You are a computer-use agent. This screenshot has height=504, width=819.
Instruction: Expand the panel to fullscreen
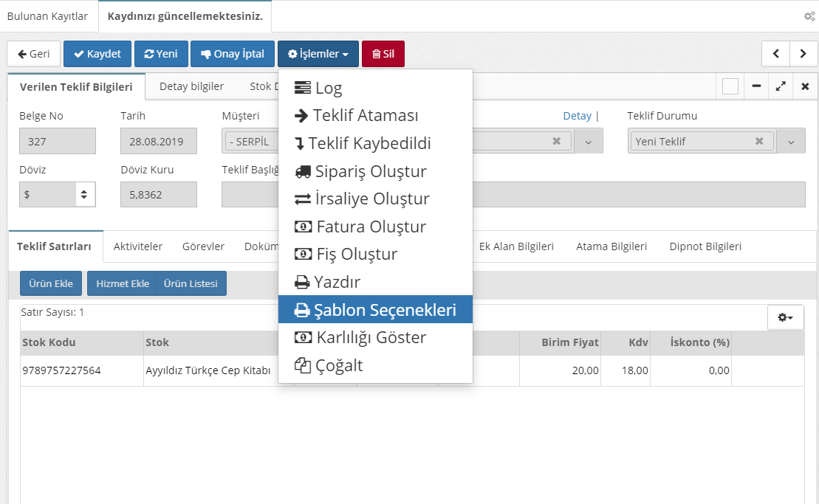[780, 86]
